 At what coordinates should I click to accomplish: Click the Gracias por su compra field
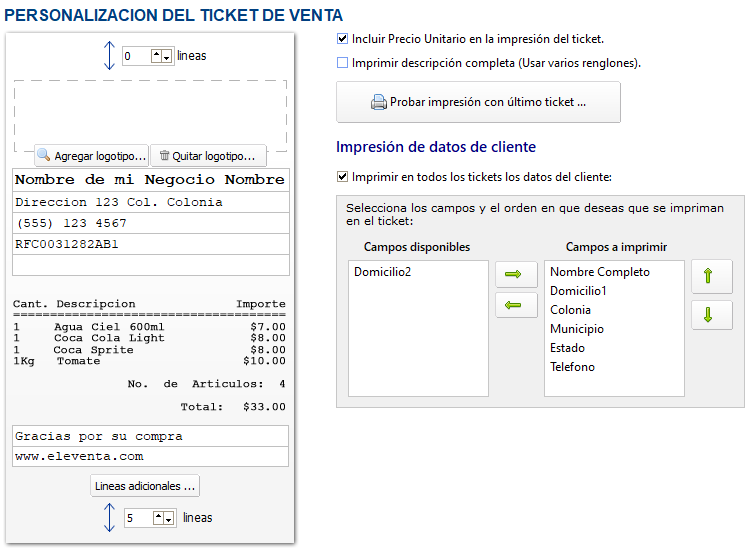(150, 436)
